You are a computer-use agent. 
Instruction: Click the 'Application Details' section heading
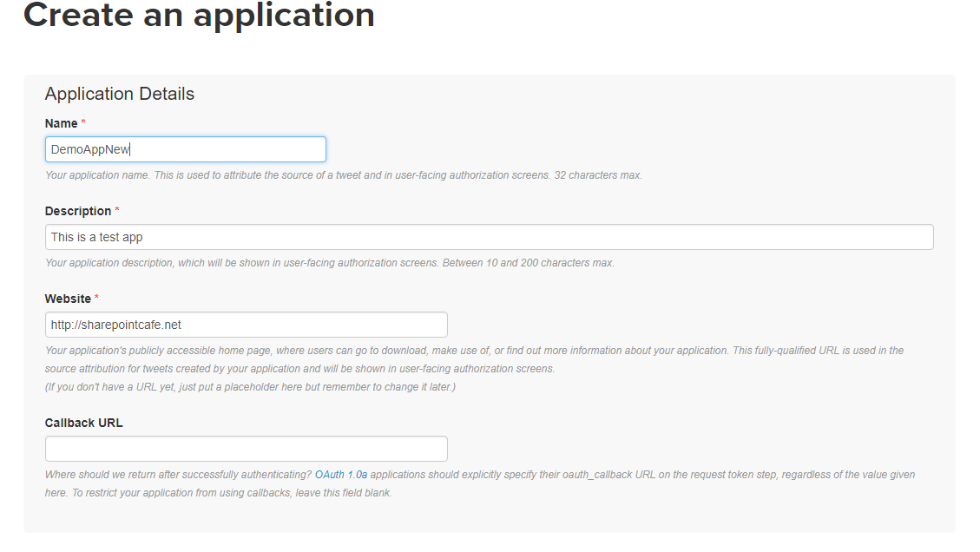click(x=120, y=94)
